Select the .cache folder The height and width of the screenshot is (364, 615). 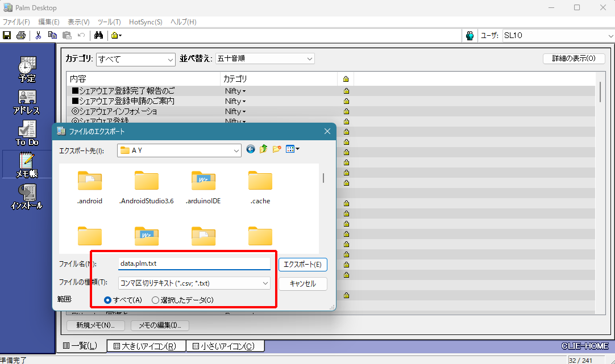coord(260,188)
